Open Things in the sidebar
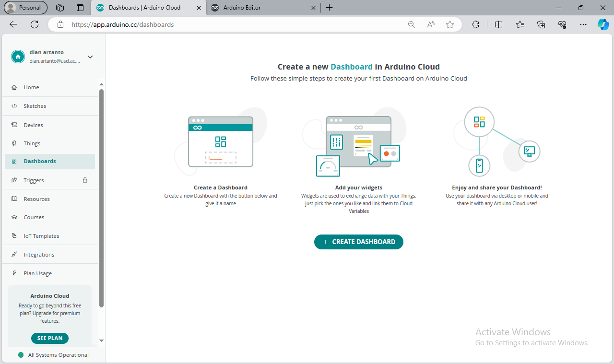The height and width of the screenshot is (364, 614). (x=50, y=143)
